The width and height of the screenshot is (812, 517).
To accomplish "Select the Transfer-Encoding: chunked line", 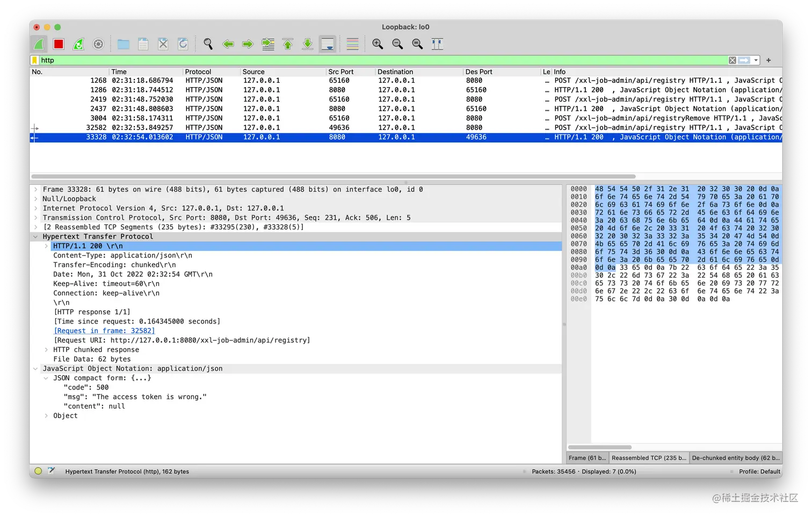I will coord(114,265).
